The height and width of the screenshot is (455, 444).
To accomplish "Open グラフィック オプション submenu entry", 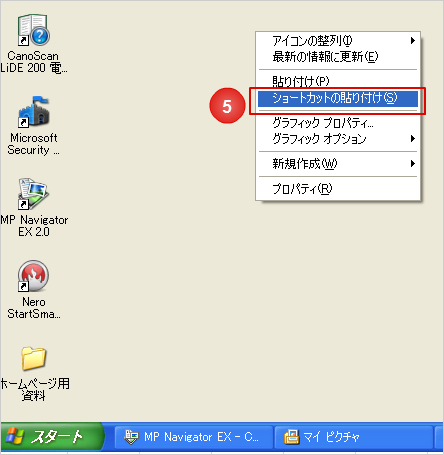I will pyautogui.click(x=338, y=139).
